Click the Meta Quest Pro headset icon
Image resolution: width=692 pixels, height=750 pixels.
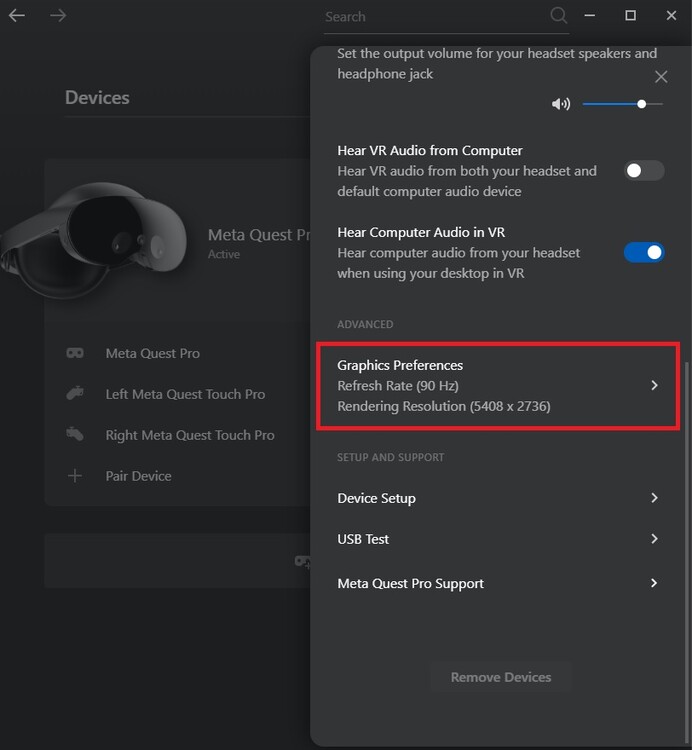[x=75, y=353]
